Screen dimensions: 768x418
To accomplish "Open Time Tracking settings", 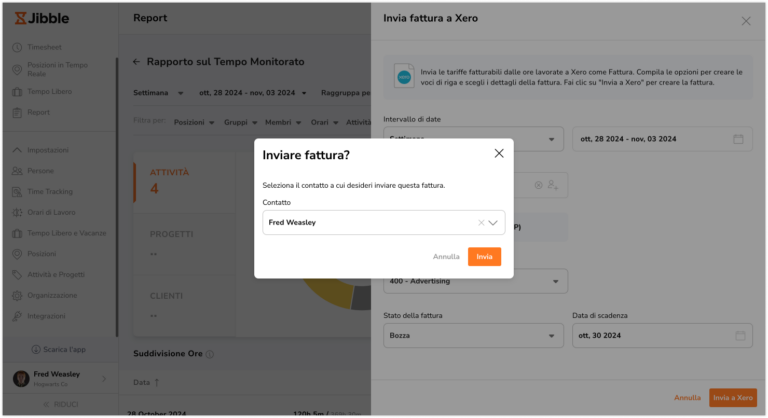I will coord(49,192).
